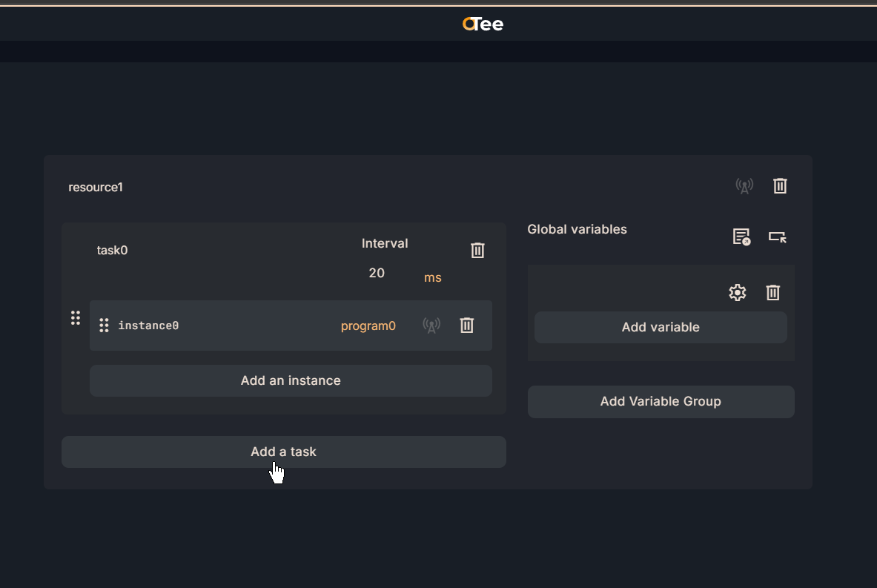Click the Global variables document-with-arrow icon

(x=741, y=237)
